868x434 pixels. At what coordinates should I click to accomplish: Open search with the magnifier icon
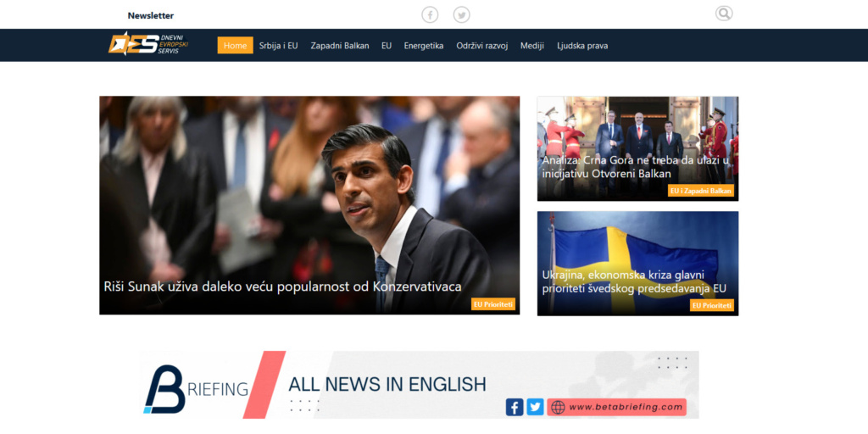click(x=723, y=14)
